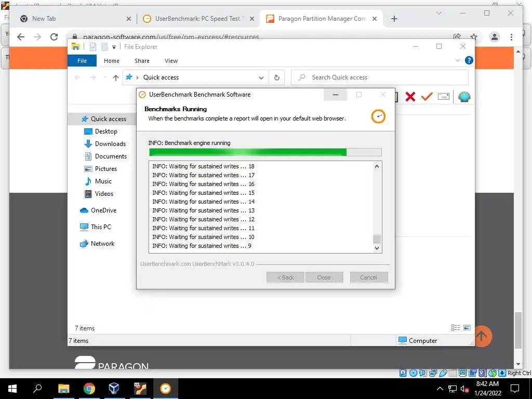Open the Chrome profile avatar
Screen dimensions: 532x399
[495, 37]
